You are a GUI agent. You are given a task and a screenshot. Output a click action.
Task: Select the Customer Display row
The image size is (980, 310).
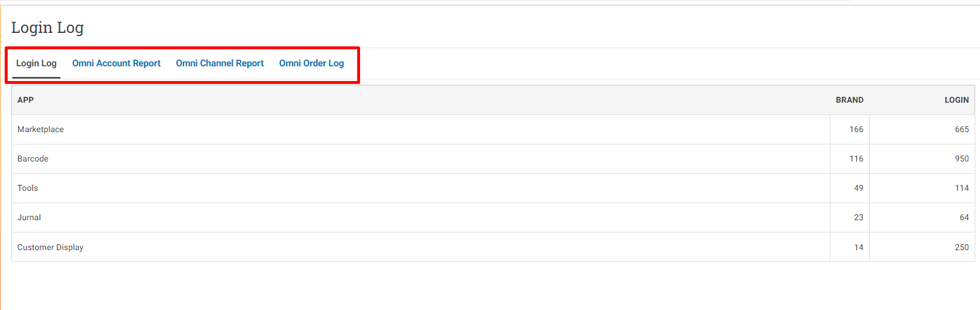click(x=493, y=247)
